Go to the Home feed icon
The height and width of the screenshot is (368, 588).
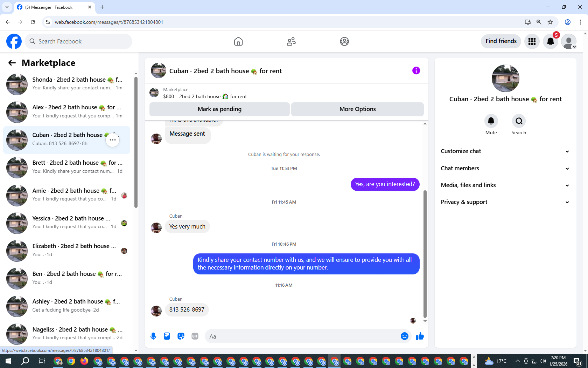click(x=238, y=41)
